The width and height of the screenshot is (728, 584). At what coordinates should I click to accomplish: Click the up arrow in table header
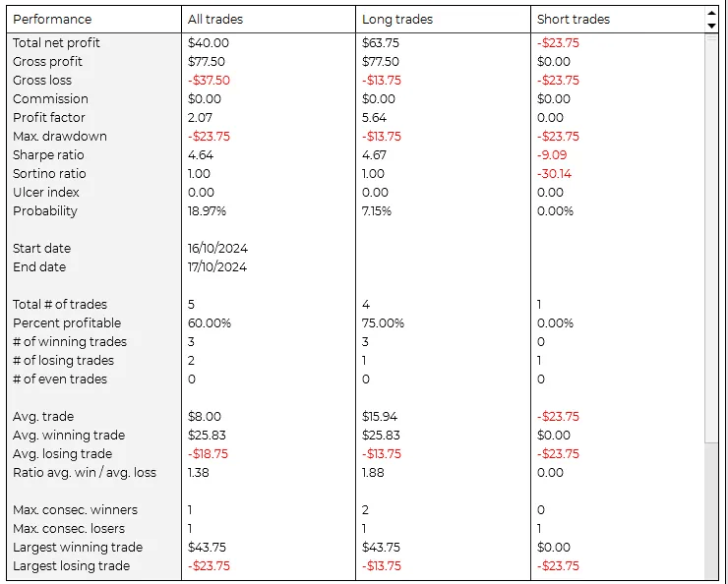(711, 14)
